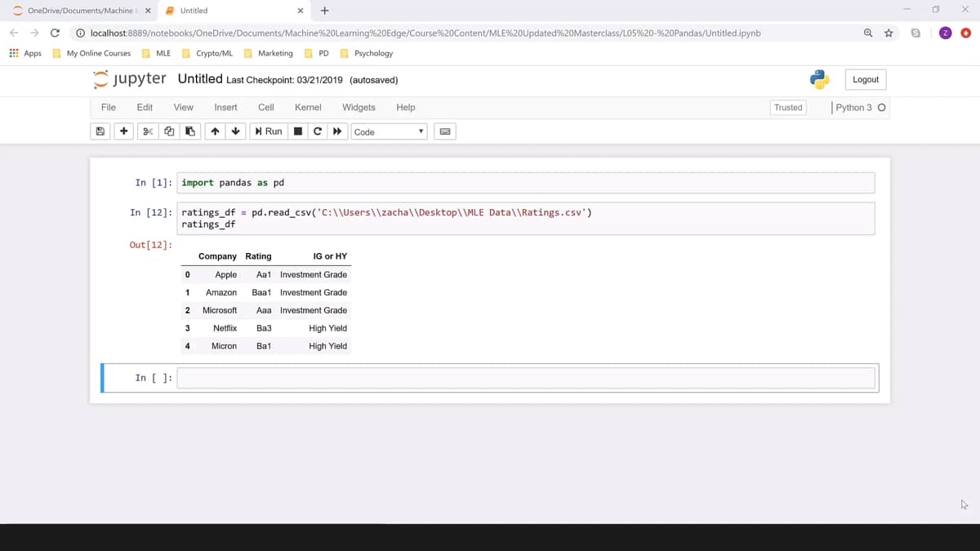Select the Netflix cell in table
Image resolution: width=980 pixels, height=551 pixels.
225,328
